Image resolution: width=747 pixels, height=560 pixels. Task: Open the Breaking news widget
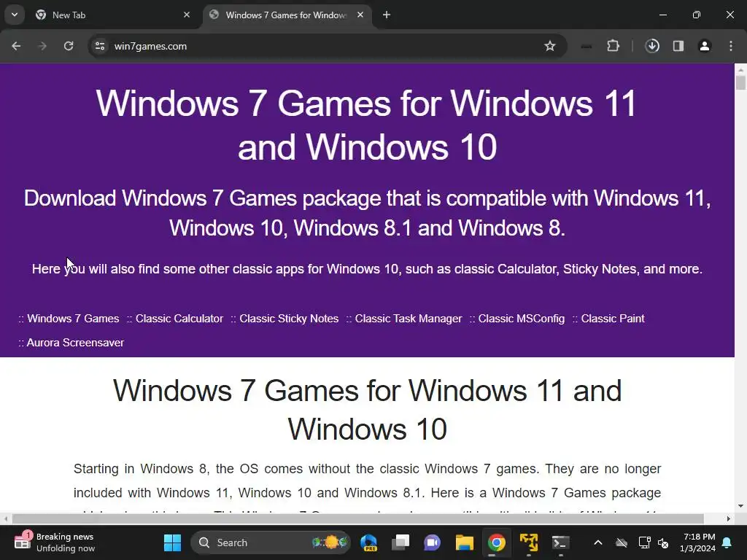coord(55,542)
